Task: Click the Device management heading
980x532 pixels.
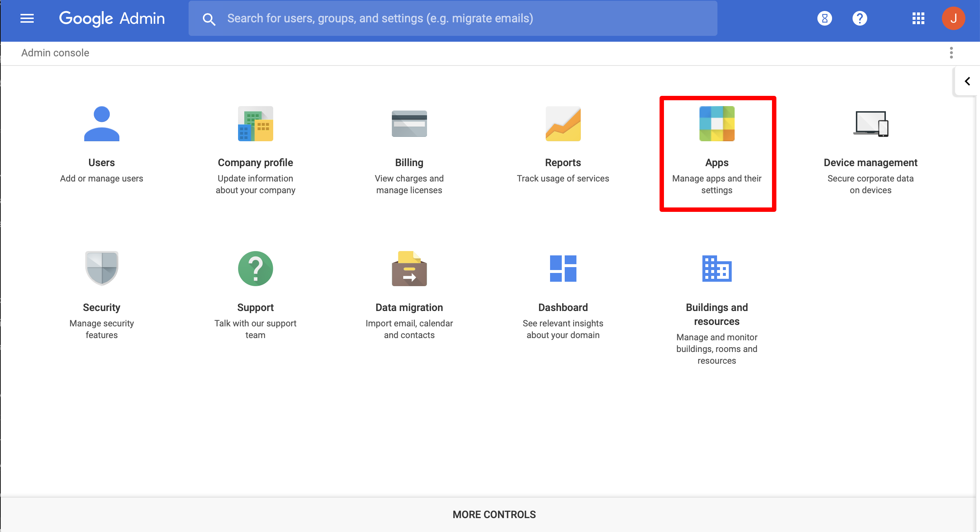Action: (x=871, y=163)
